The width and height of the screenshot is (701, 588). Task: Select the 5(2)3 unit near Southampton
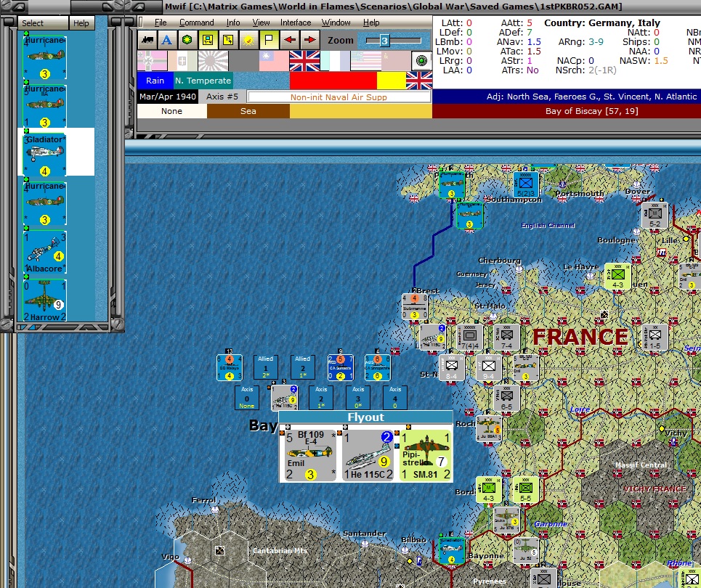526,184
